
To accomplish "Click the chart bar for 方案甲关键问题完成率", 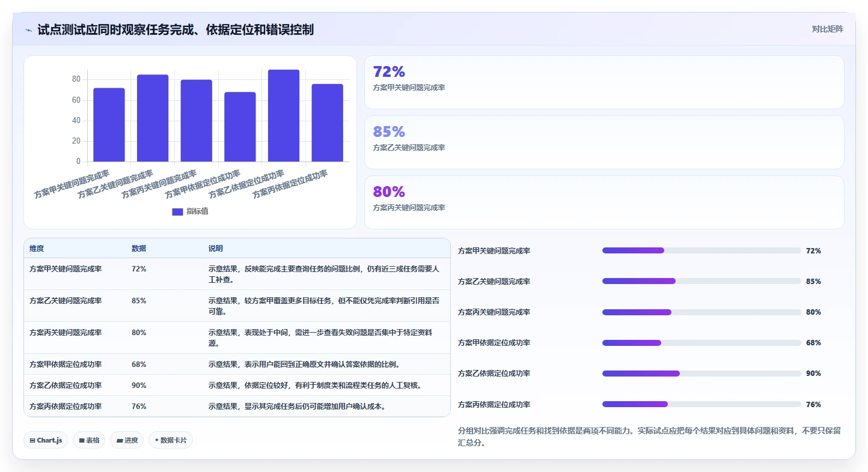I will click(x=109, y=125).
